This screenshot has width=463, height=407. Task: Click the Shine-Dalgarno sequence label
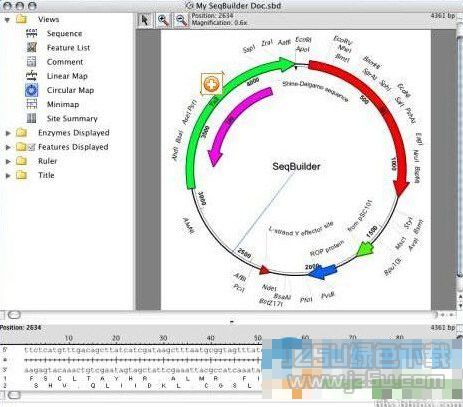point(315,91)
